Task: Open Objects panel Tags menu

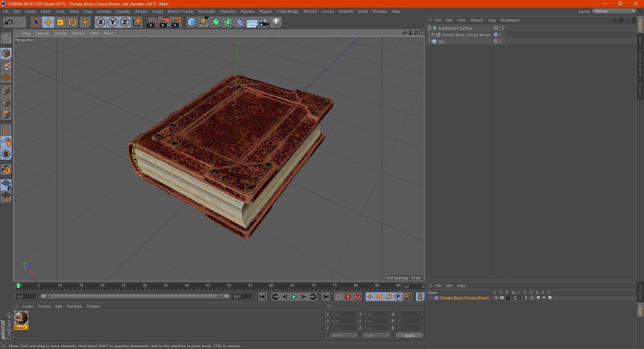Action: [492, 20]
